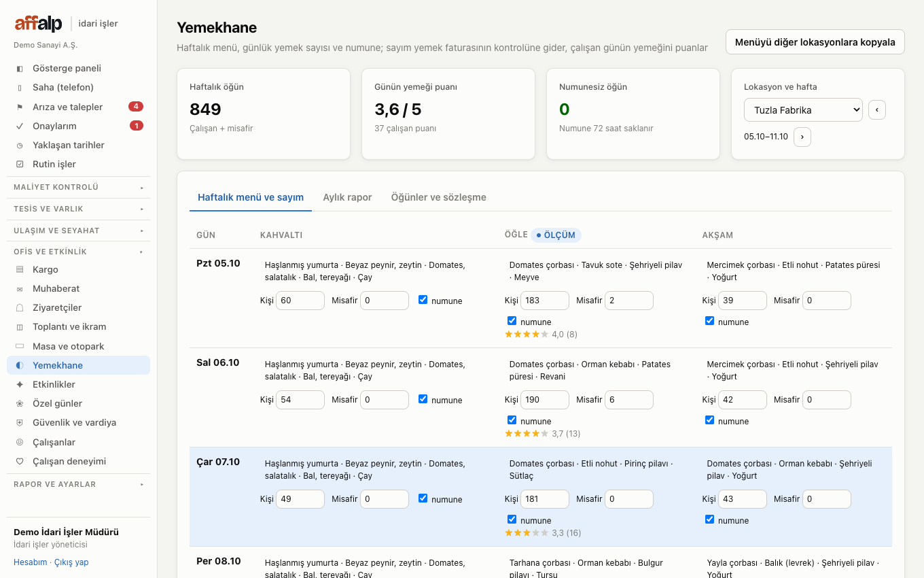The image size is (924, 578).
Task: Click the Çalışanlar face icon
Action: [x=20, y=443]
